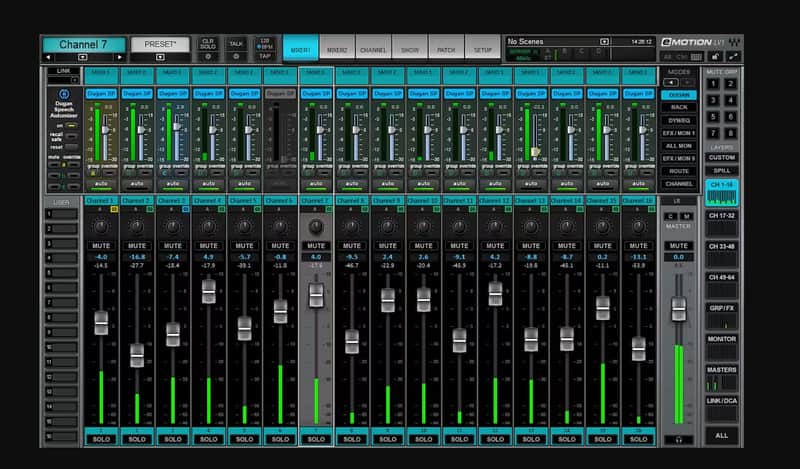Viewport: 800px width, 469px height.
Task: Switch to the MIXER 2 tab
Action: point(337,48)
